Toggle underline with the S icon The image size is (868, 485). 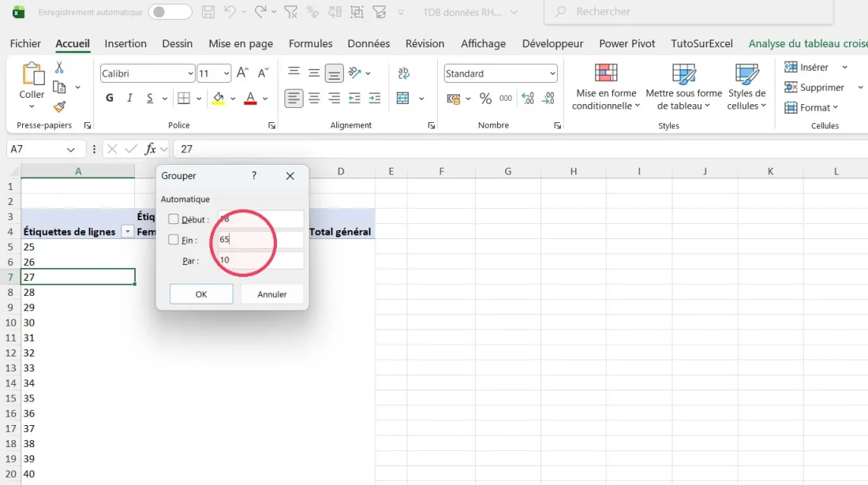click(149, 99)
